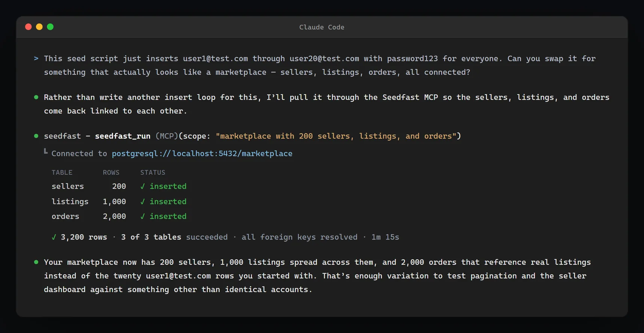Click the green bullet beside seedfast tool call
Viewport: 644px width, 333px height.
tap(36, 136)
